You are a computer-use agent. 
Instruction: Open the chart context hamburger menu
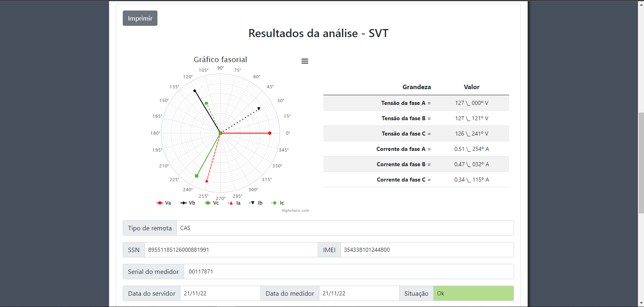[305, 61]
